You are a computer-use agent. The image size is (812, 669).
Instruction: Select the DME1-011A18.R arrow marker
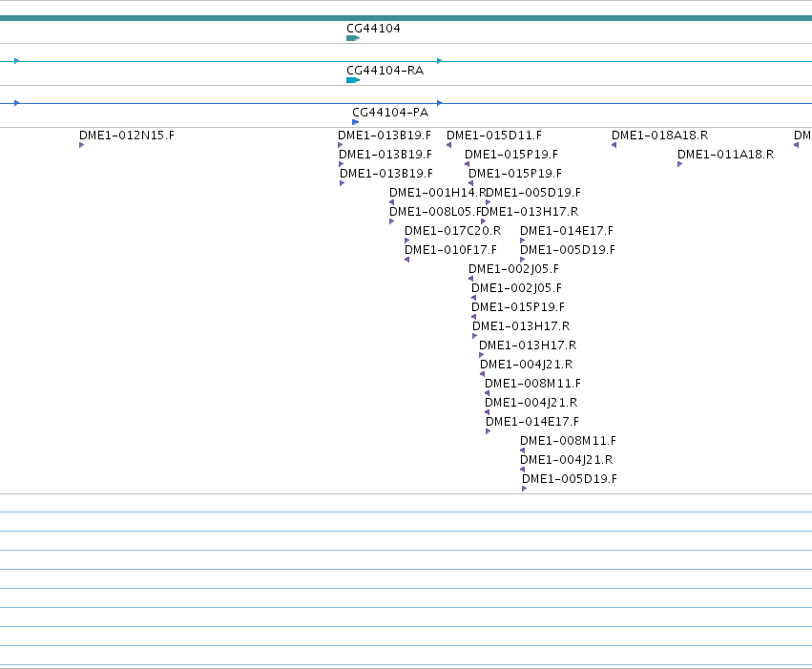(x=680, y=164)
